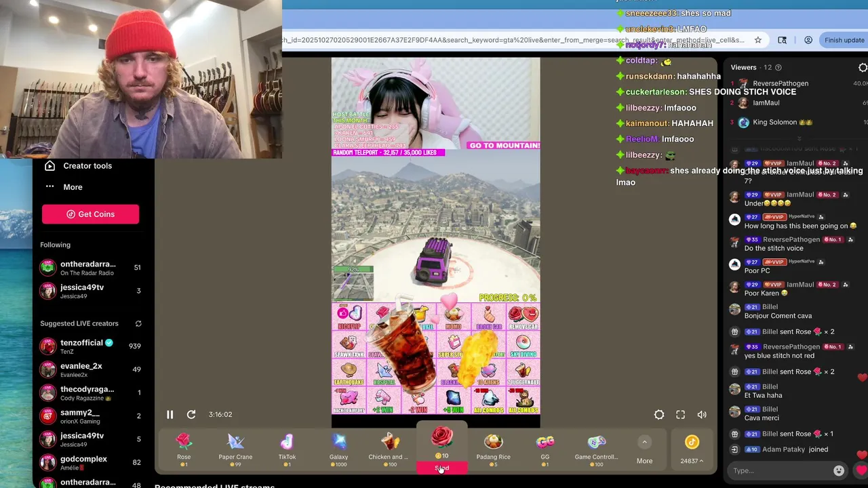868x488 pixels.
Task: Open the emoji picker in chat
Action: click(x=839, y=470)
